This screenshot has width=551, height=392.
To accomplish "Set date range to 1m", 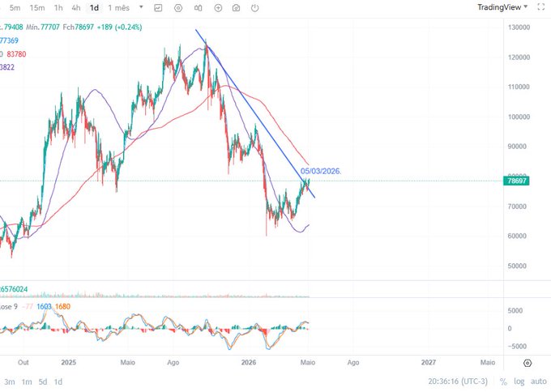I will [27, 381].
